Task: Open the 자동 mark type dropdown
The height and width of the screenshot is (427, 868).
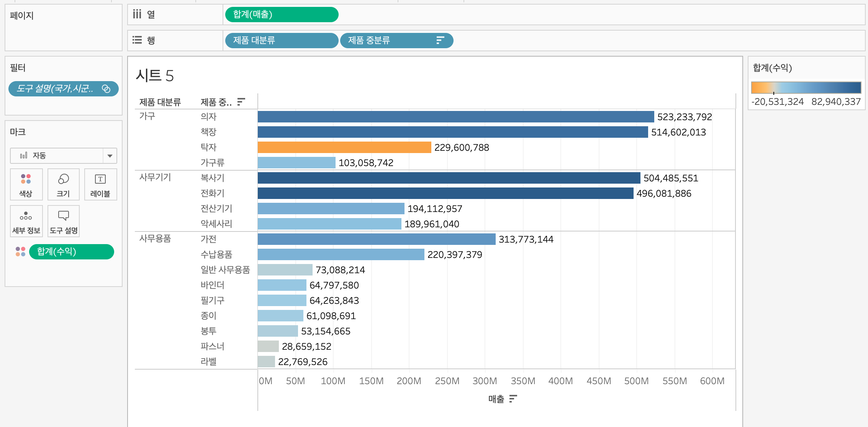Action: click(57, 156)
